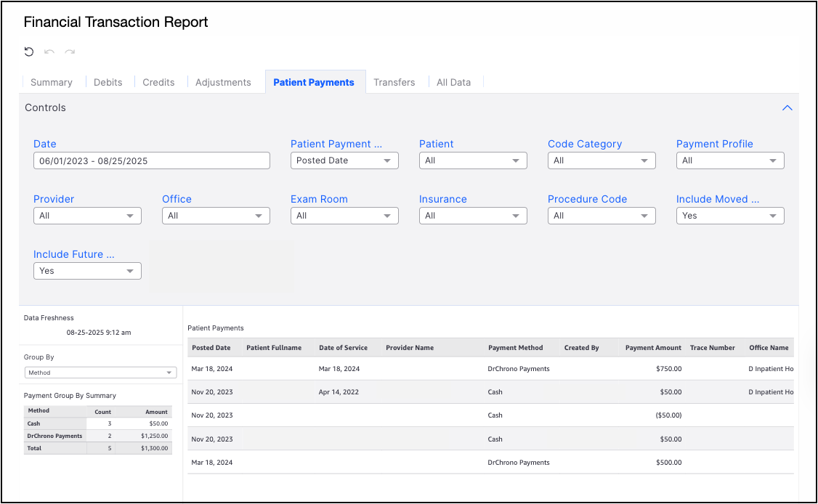The width and height of the screenshot is (818, 504).
Task: Open the Insurance filter dropdown
Action: click(x=473, y=216)
